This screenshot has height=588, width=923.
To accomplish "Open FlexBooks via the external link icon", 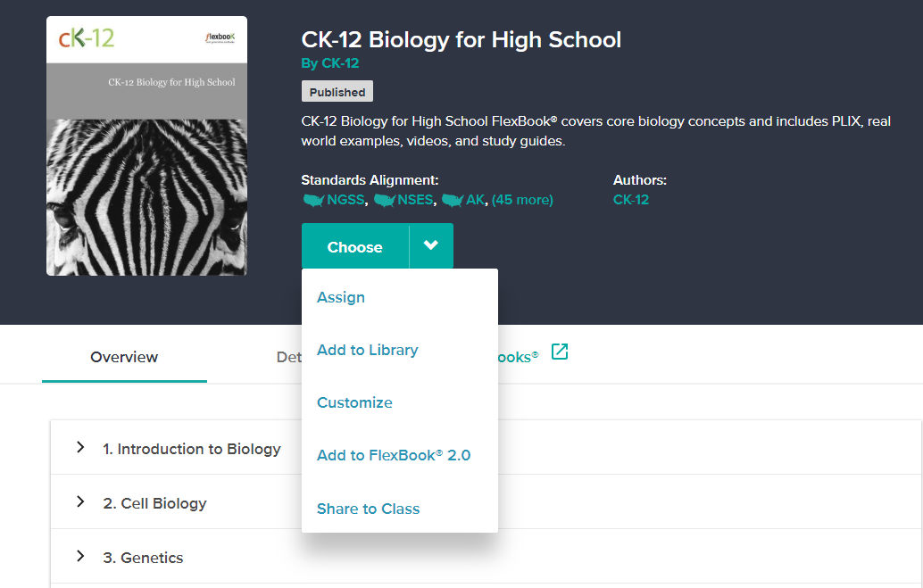I will (559, 352).
